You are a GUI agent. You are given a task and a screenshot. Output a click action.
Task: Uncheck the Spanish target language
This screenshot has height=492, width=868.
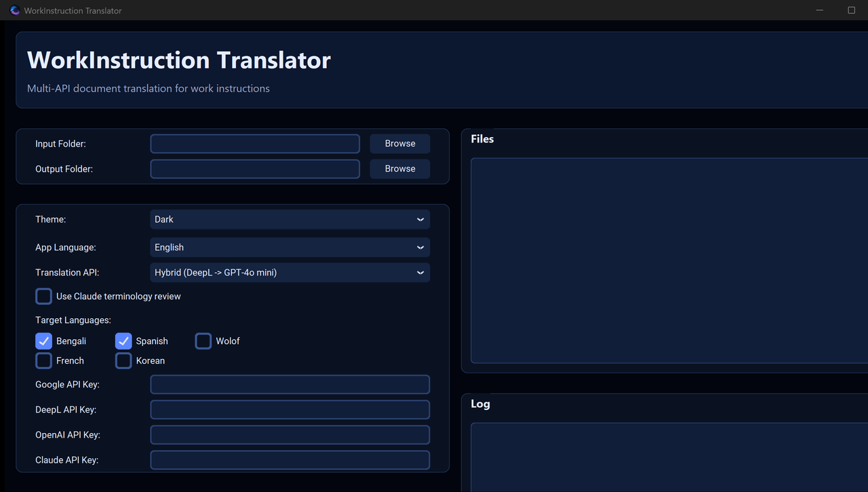coord(123,341)
